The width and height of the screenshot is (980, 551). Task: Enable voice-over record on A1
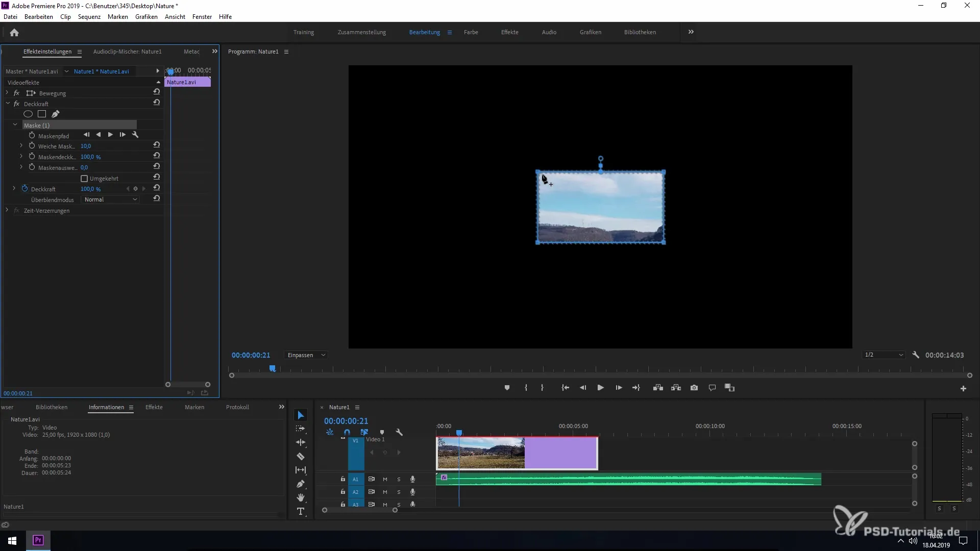(x=412, y=480)
